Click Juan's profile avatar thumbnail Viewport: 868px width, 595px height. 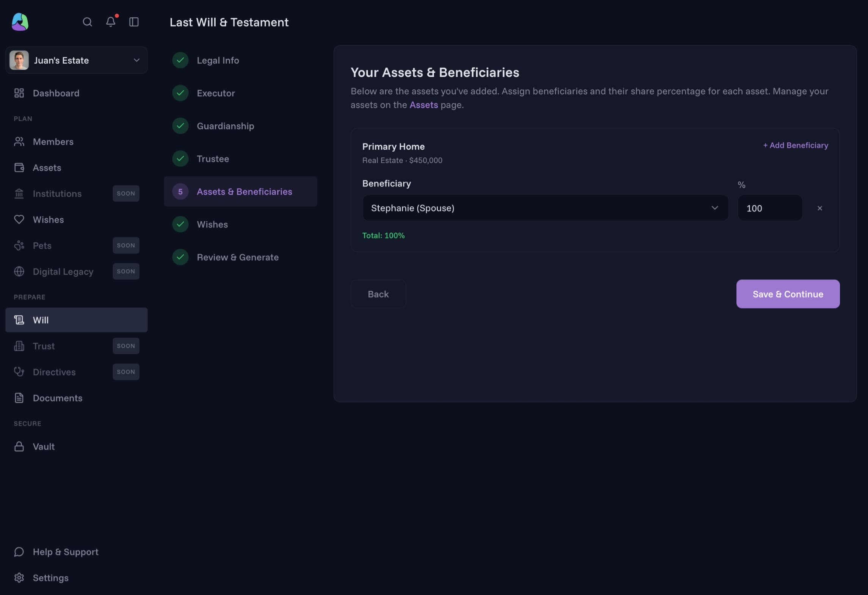19,60
